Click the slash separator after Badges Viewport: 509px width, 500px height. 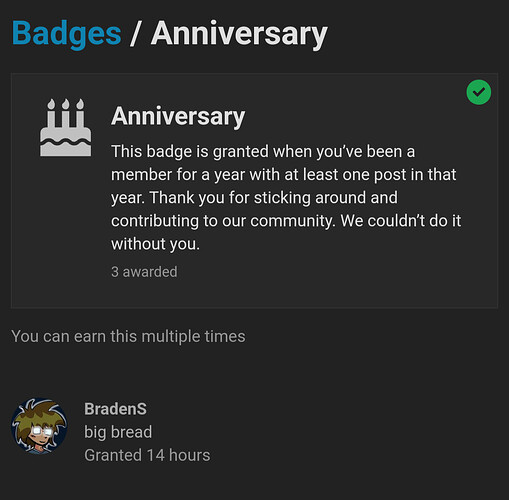point(135,34)
